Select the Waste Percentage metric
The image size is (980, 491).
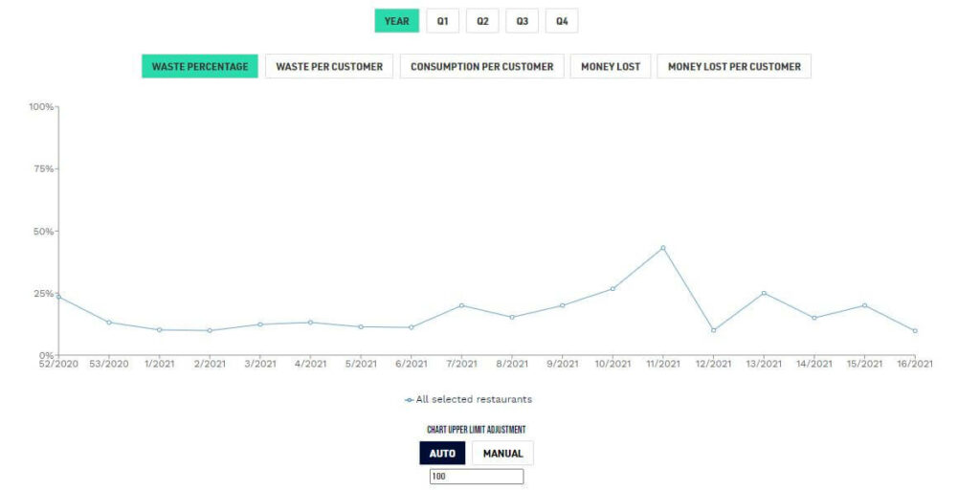pos(200,67)
